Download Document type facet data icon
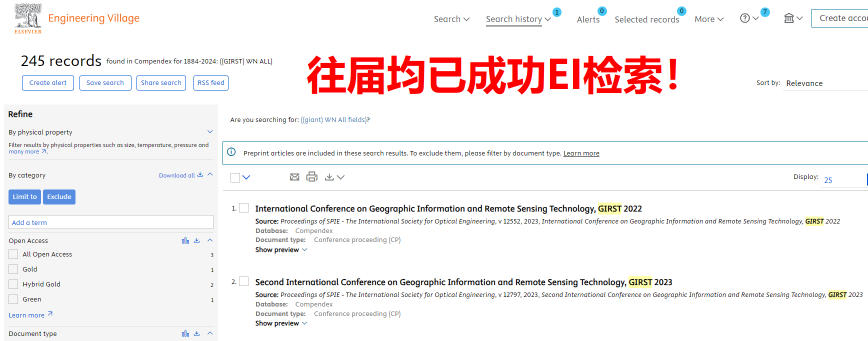The image size is (868, 341). coord(197,333)
